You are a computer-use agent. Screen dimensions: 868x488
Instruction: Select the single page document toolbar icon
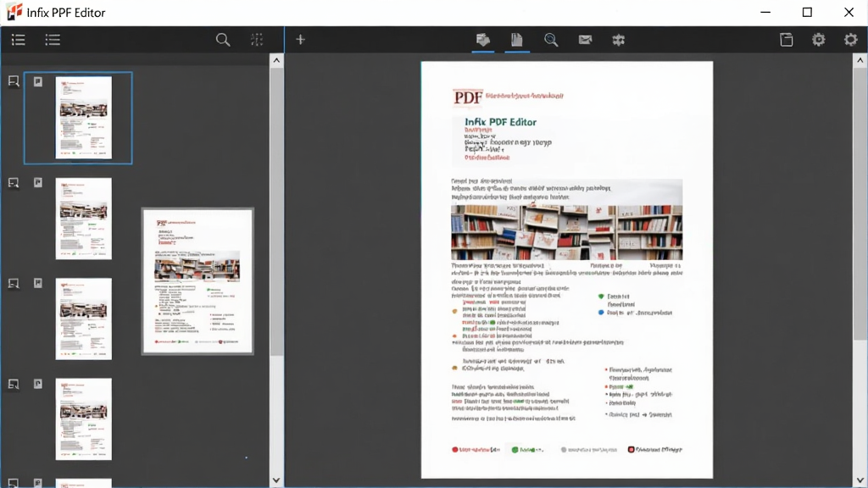(x=516, y=40)
